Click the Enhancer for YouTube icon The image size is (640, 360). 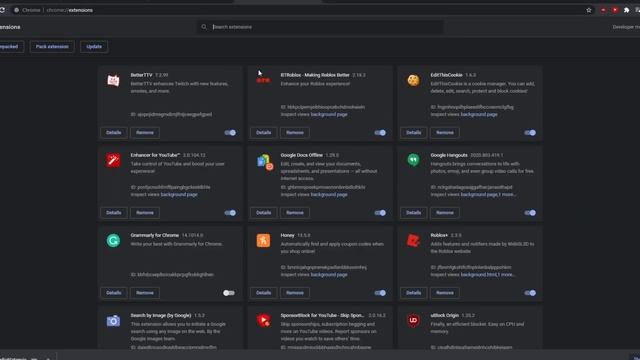(113, 160)
